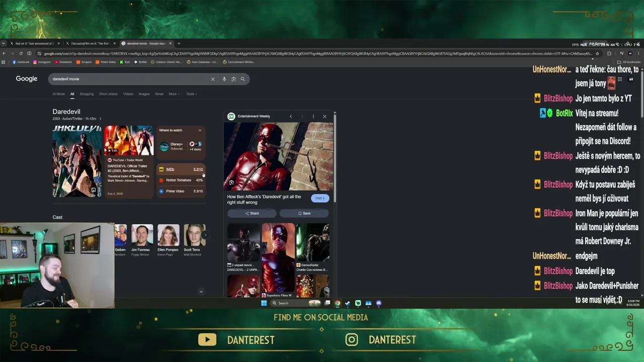
Task: Open the three-dot menu in image preview panel
Action: pyautogui.click(x=313, y=116)
